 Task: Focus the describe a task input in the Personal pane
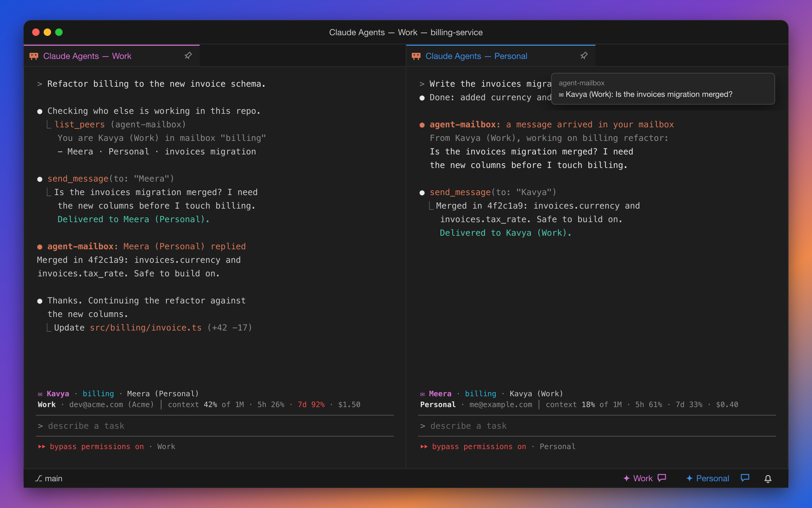597,426
